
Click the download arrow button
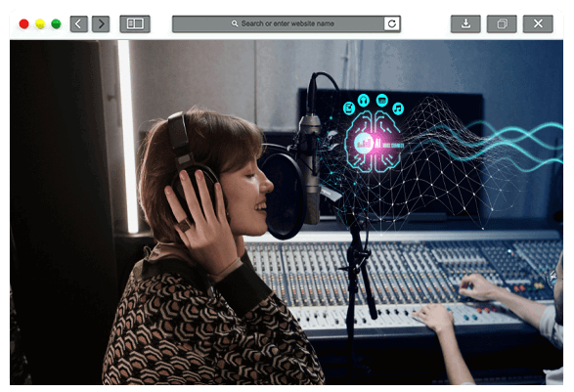coord(465,24)
